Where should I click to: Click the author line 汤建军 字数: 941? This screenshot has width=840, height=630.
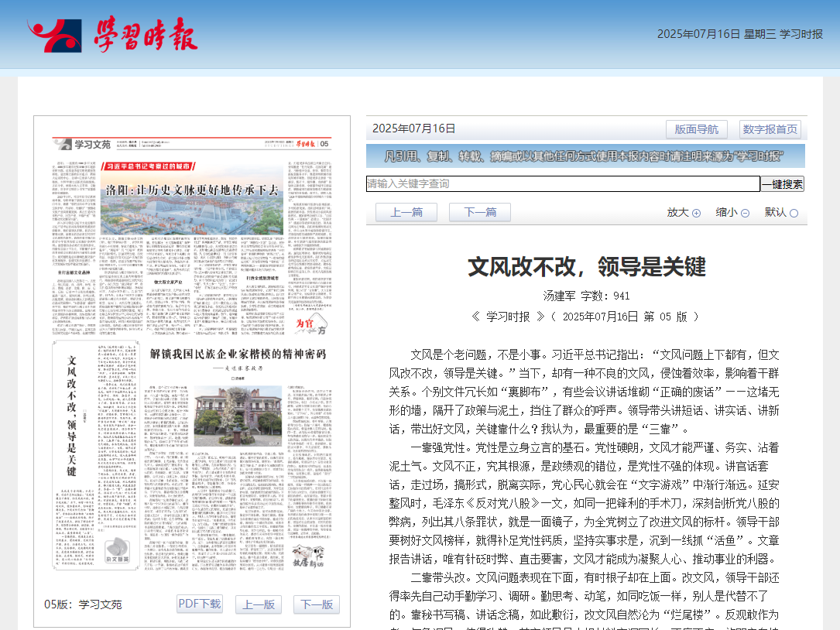[587, 296]
